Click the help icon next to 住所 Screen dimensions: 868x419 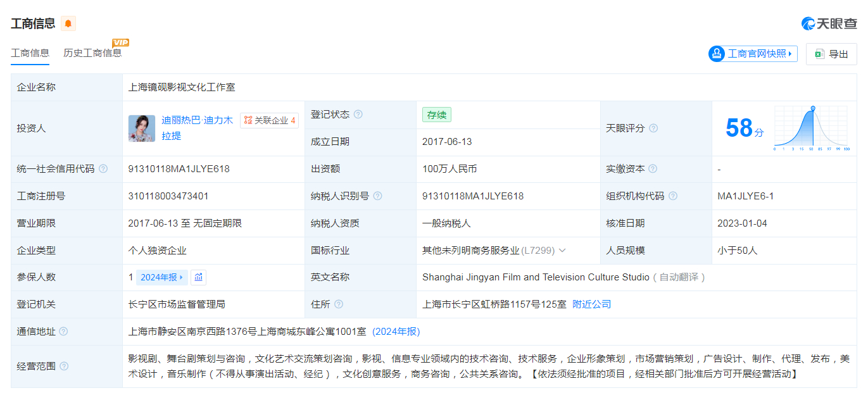[x=340, y=304]
